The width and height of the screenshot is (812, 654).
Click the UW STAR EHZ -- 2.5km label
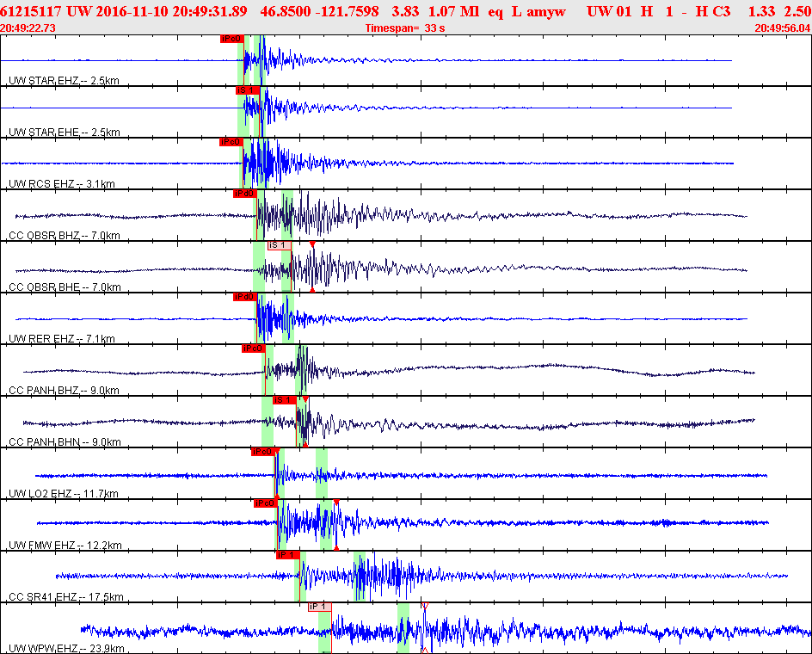(x=65, y=81)
